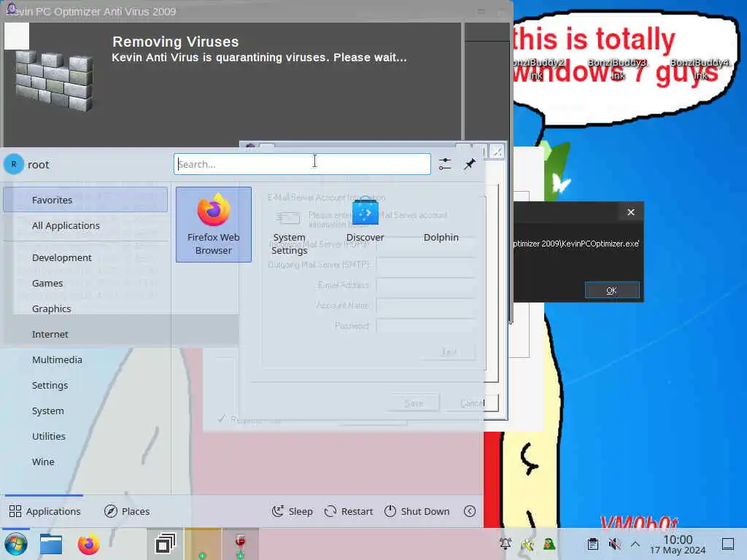Launch Firefox from the taskbar
The image size is (747, 560).
pos(88,544)
